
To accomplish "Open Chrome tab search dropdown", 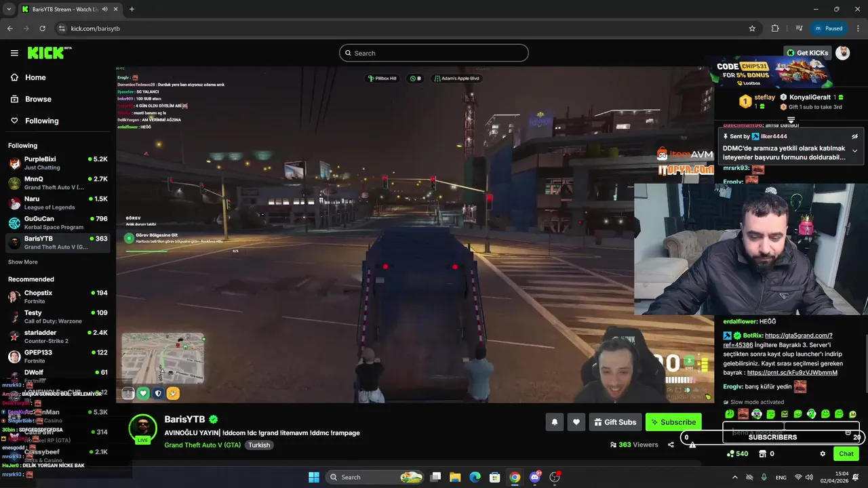I will pyautogui.click(x=10, y=9).
